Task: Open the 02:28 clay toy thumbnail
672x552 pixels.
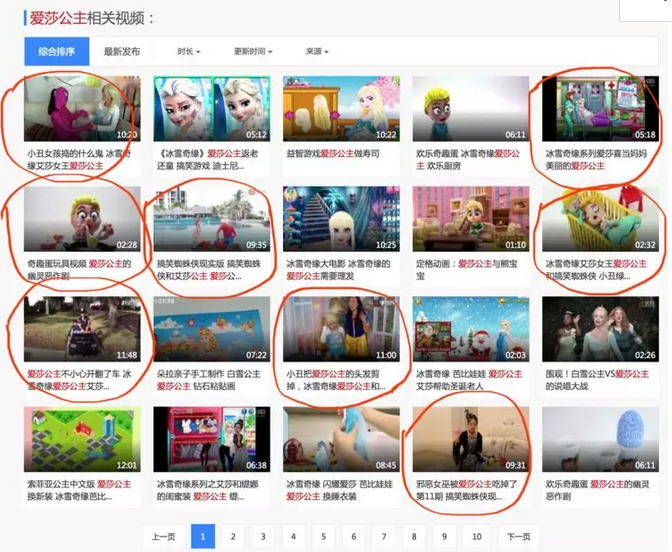Action: coord(82,219)
